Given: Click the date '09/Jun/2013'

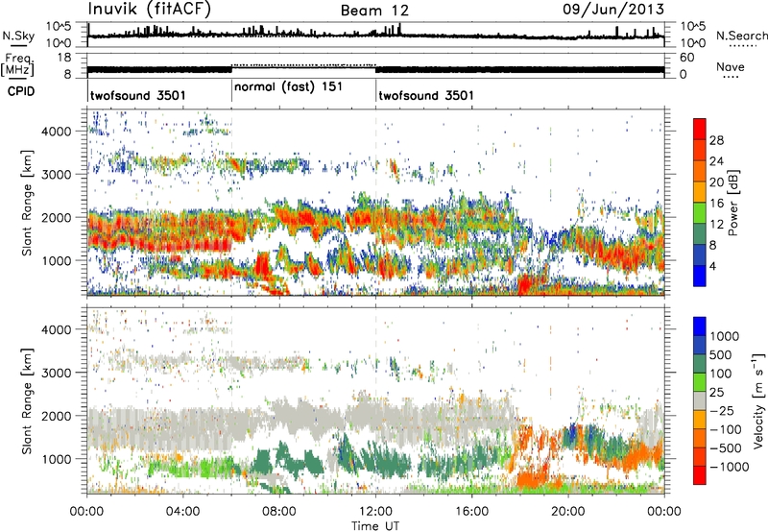Looking at the screenshot, I should pos(613,10).
